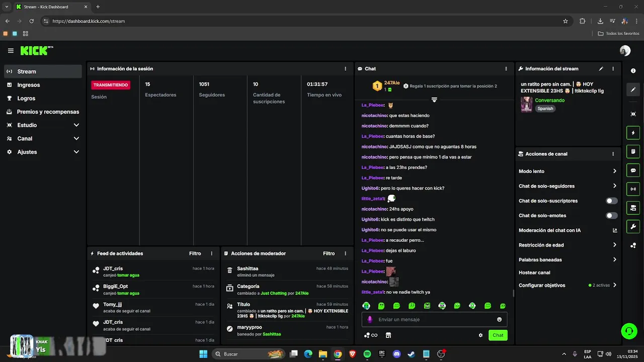
Task: Open the Modo lento options
Action: point(568,171)
